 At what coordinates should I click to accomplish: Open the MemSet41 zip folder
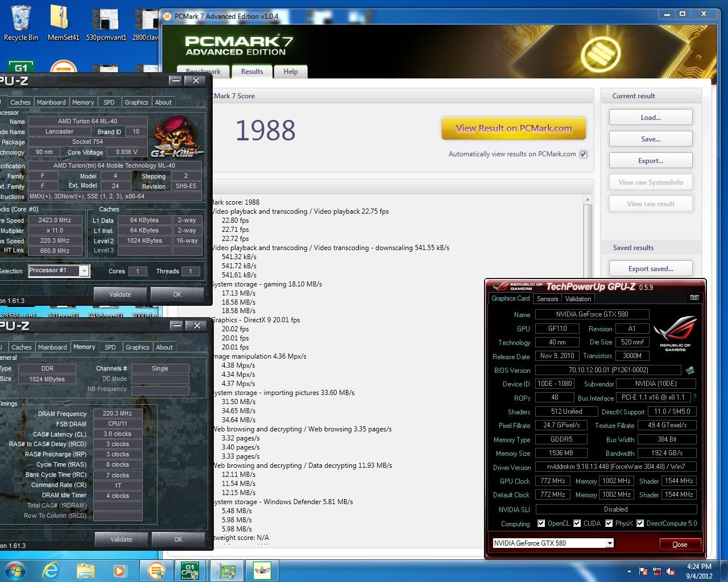pos(63,23)
